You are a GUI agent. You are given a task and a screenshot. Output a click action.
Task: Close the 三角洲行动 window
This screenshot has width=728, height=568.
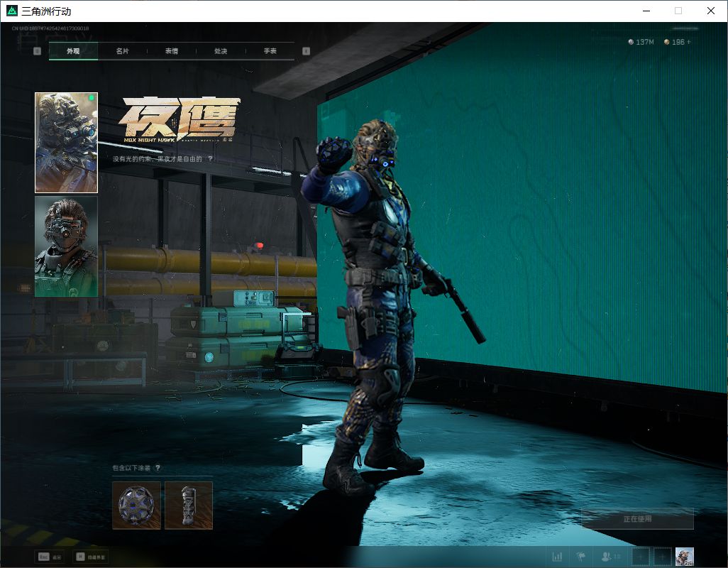pyautogui.click(x=710, y=11)
